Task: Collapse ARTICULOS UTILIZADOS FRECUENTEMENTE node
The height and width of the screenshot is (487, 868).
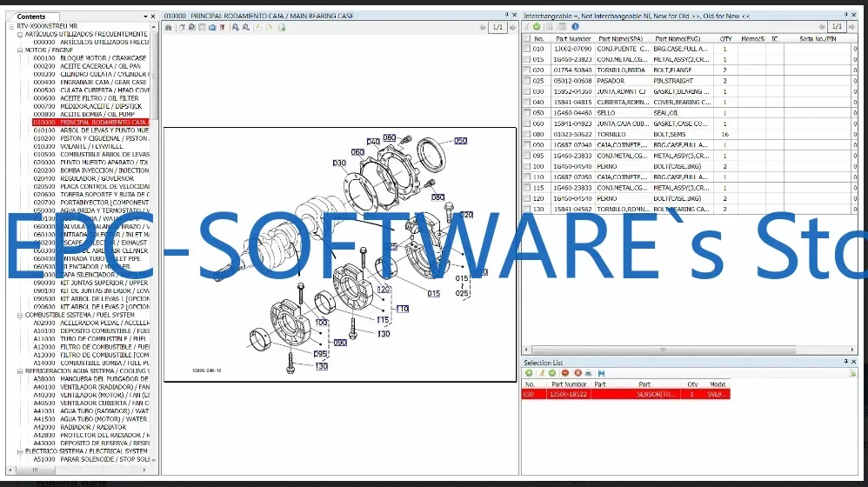Action: 20,34
